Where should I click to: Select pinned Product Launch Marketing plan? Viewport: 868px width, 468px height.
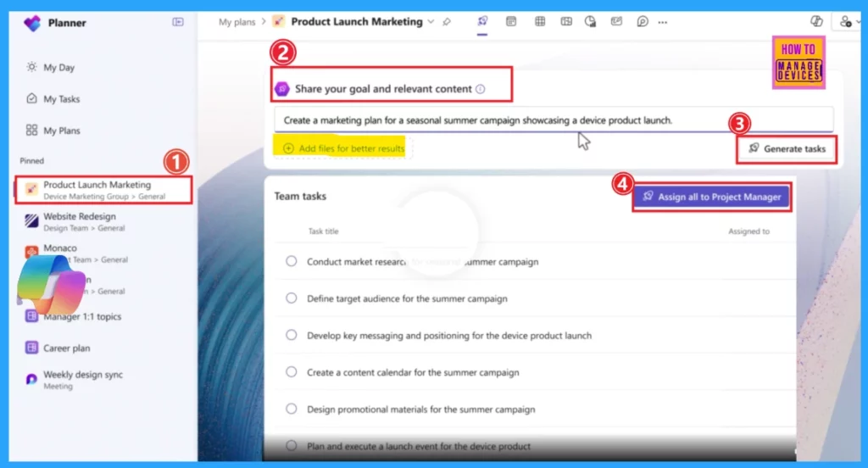click(x=103, y=190)
